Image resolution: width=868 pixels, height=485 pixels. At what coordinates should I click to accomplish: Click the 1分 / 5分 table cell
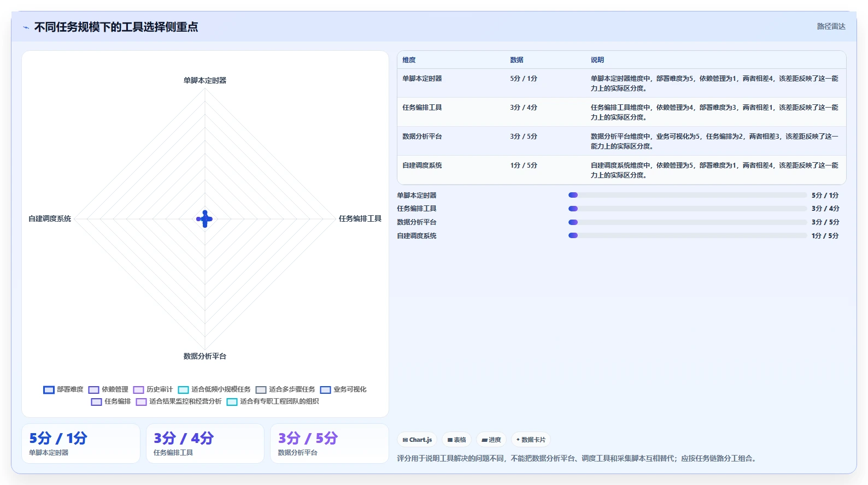(x=524, y=165)
